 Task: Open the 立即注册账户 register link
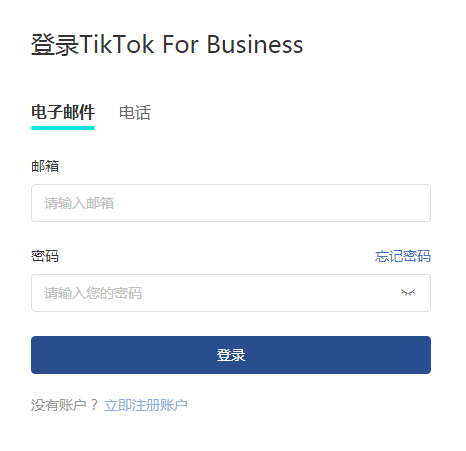pos(146,405)
